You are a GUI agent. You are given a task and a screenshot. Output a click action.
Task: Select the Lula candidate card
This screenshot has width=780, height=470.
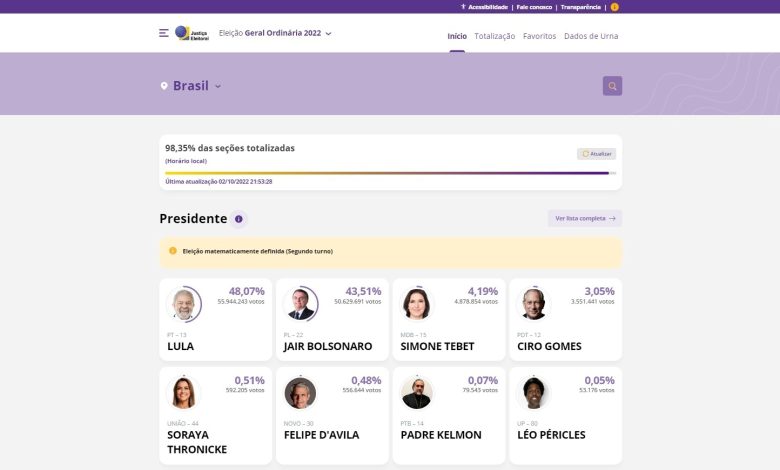215,319
